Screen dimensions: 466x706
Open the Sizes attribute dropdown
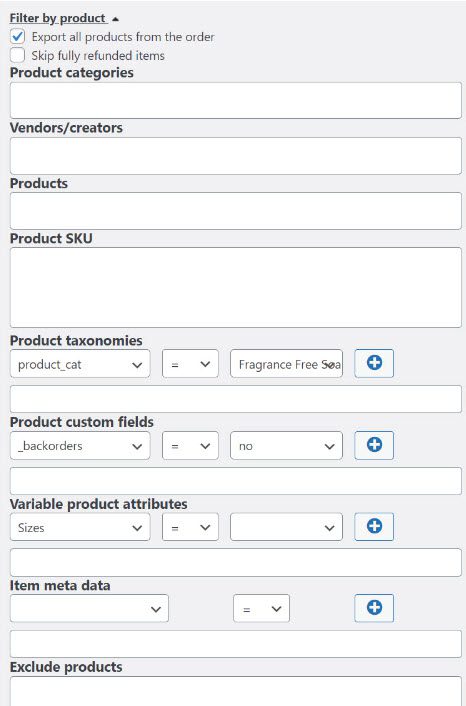pyautogui.click(x=80, y=527)
